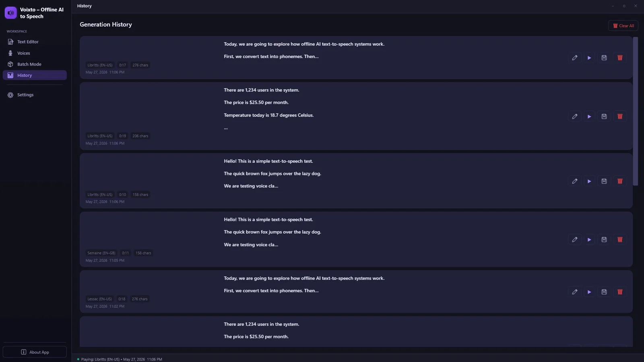Delete the Lessac (EN-US) history entry
This screenshot has height=362, width=644.
[620, 292]
